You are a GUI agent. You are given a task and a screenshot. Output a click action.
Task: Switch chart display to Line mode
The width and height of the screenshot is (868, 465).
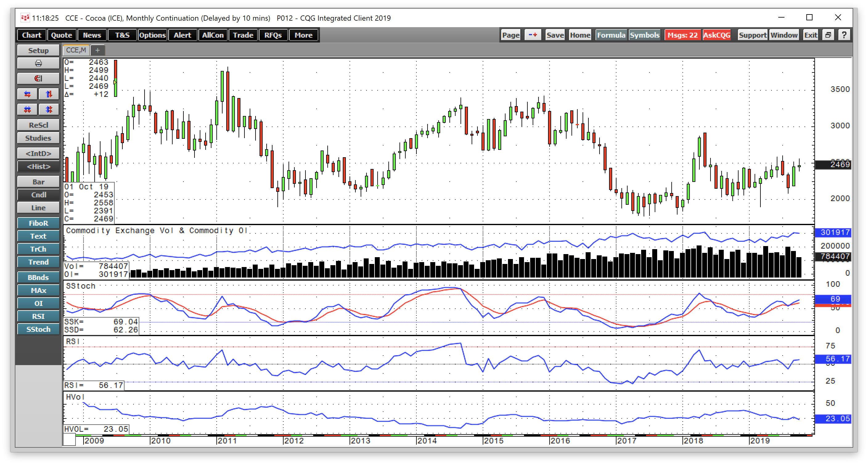[38, 208]
